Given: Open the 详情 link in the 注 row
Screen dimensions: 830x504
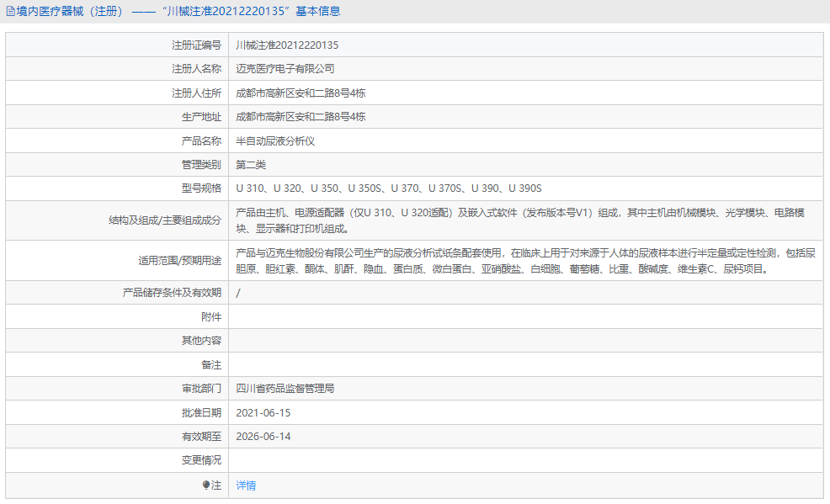Looking at the screenshot, I should coord(244,485).
